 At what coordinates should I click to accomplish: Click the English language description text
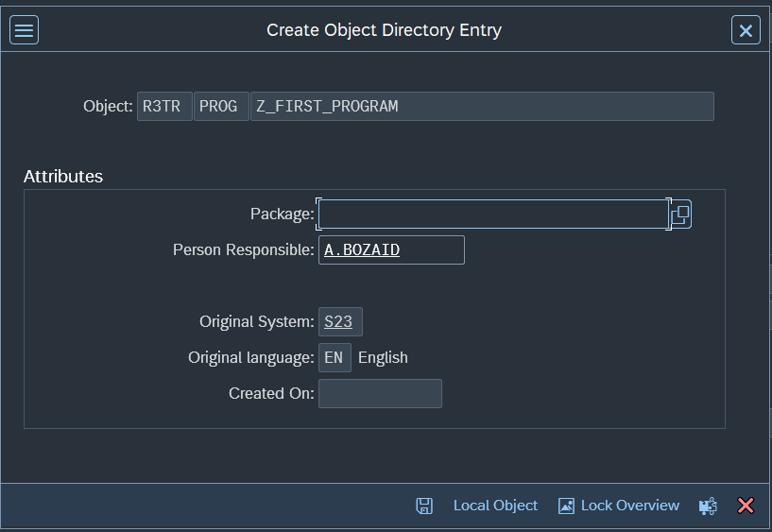click(x=383, y=358)
